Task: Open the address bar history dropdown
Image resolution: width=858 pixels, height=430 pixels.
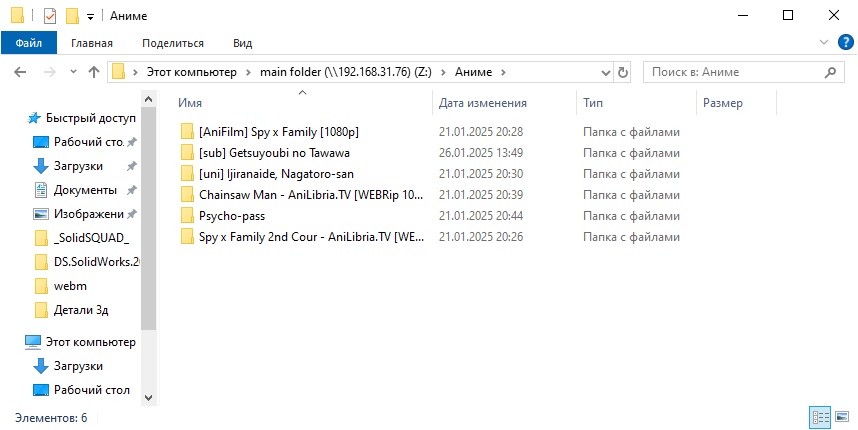Action: 607,72
